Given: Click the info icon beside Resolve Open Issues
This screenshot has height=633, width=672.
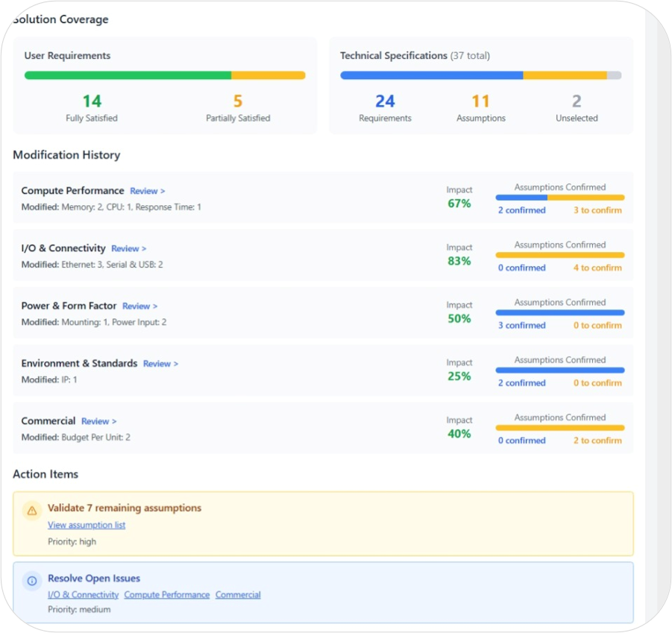Looking at the screenshot, I should pos(31,581).
